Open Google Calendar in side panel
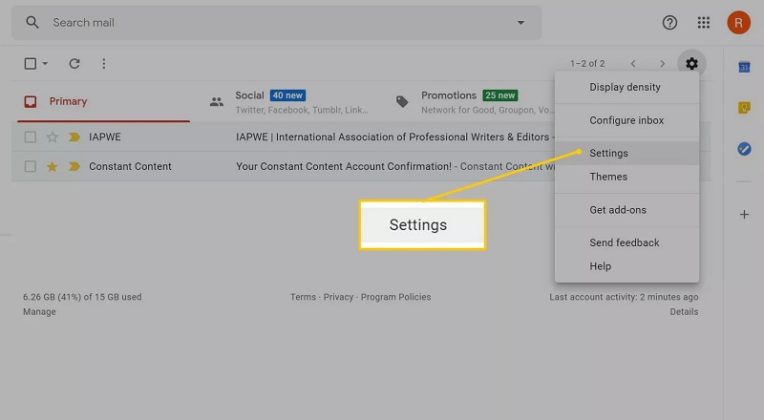Screen dimensions: 764x420 tap(744, 67)
